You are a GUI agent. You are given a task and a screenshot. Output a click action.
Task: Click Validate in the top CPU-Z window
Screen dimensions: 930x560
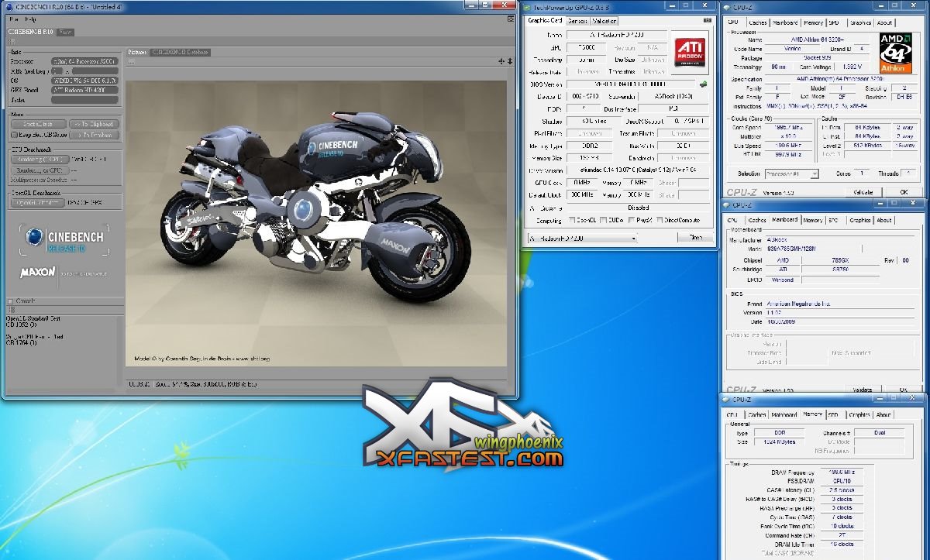click(863, 191)
